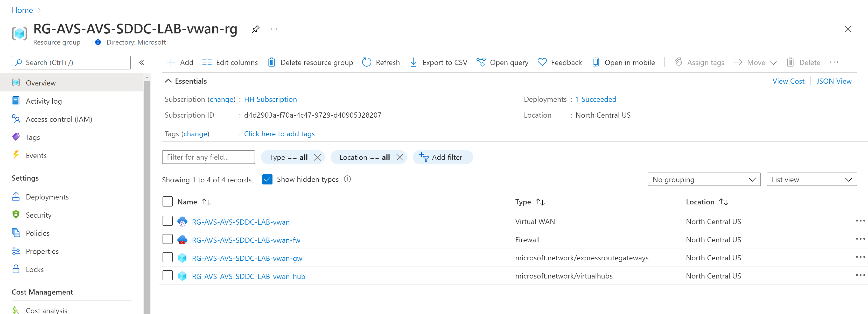Viewport: 868px width, 314px height.
Task: Click the Filter for any field input
Action: [208, 157]
